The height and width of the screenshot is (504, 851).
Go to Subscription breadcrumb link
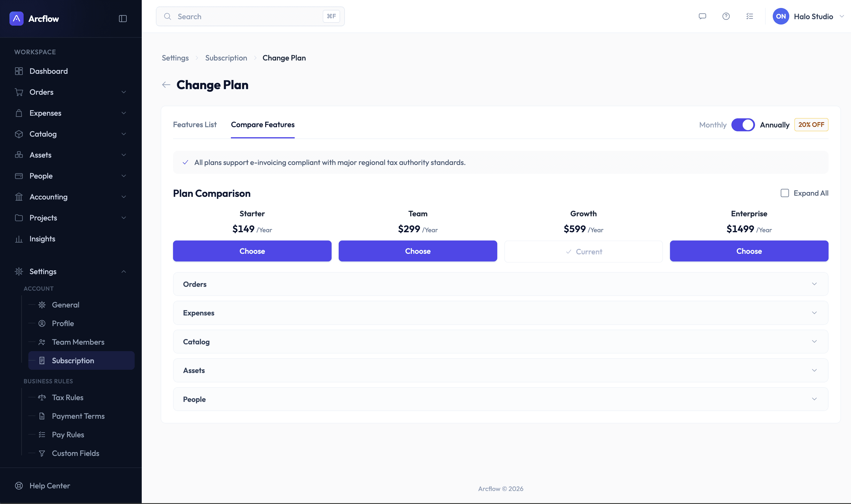[226, 58]
